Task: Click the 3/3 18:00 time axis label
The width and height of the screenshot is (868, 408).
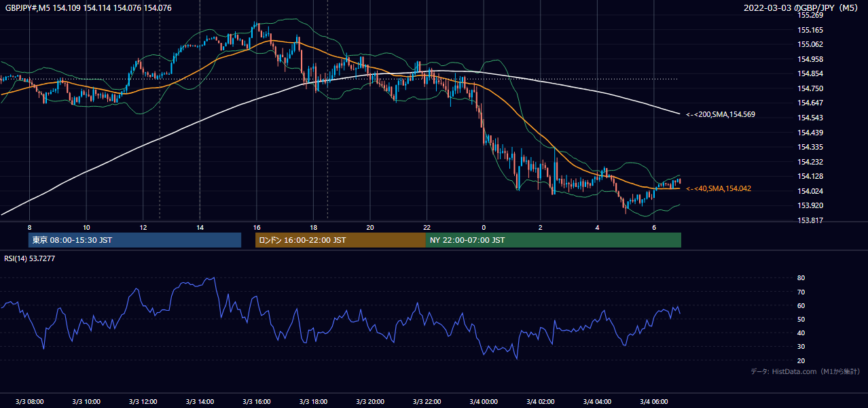Action: [x=313, y=401]
